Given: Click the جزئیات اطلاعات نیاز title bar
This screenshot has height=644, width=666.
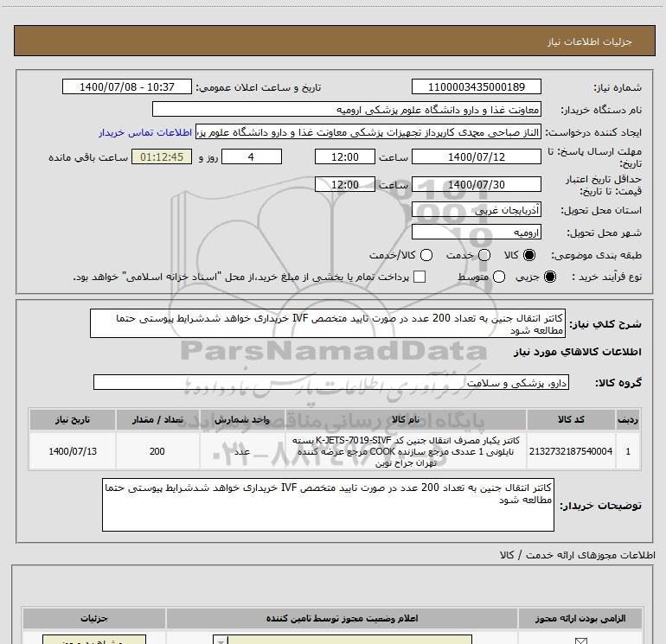Looking at the screenshot, I should click(x=334, y=41).
